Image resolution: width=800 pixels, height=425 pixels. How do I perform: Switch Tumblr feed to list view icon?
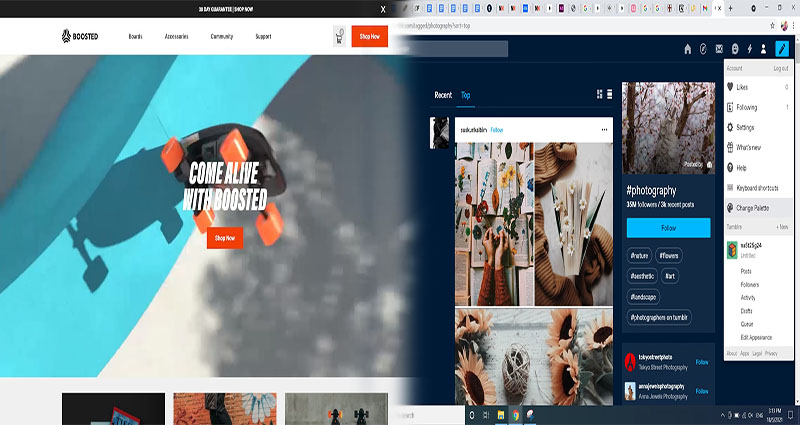tap(610, 94)
